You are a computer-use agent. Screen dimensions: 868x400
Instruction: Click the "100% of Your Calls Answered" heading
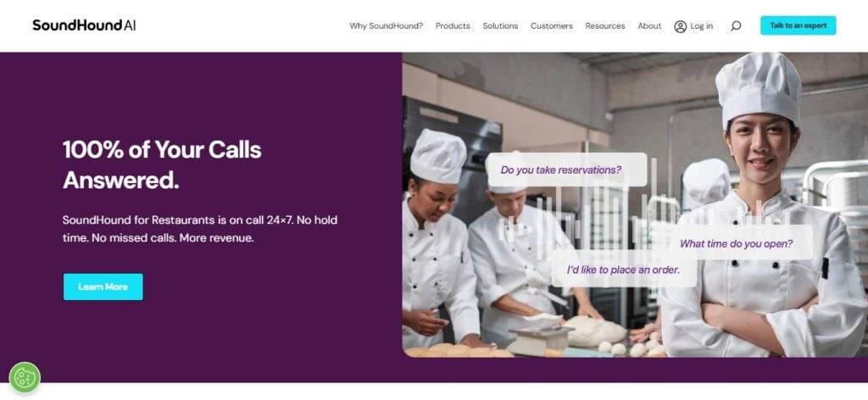(x=162, y=165)
